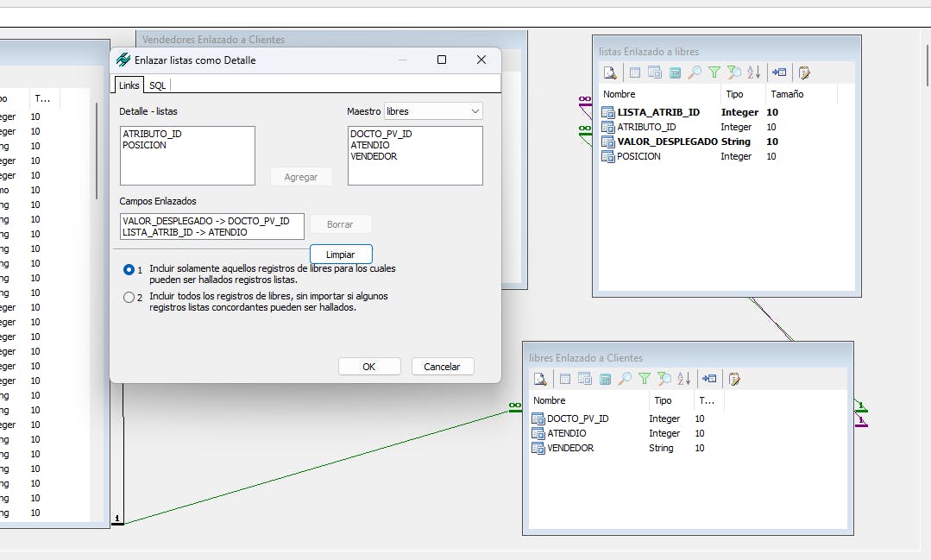Click teal Calcs icon in libres toolbar
931x560 pixels.
tap(605, 379)
